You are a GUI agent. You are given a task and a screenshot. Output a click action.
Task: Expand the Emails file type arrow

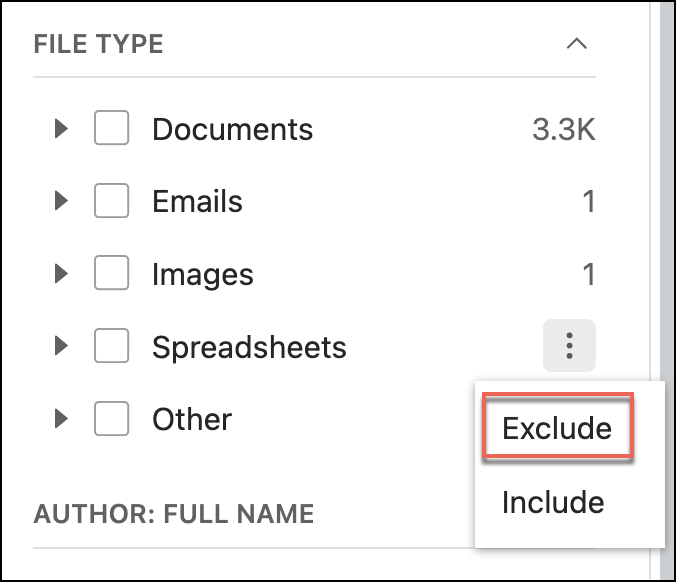click(x=61, y=201)
